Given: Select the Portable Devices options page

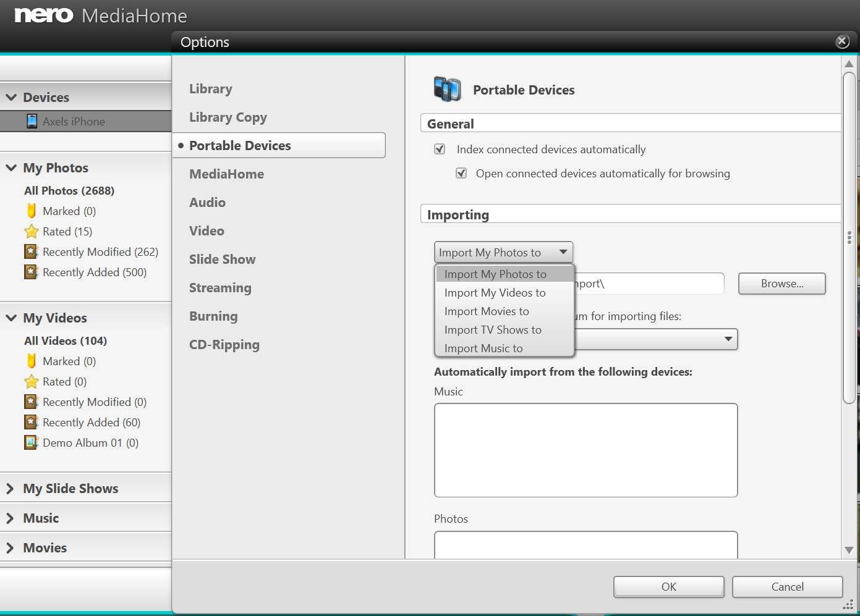Looking at the screenshot, I should (x=279, y=145).
